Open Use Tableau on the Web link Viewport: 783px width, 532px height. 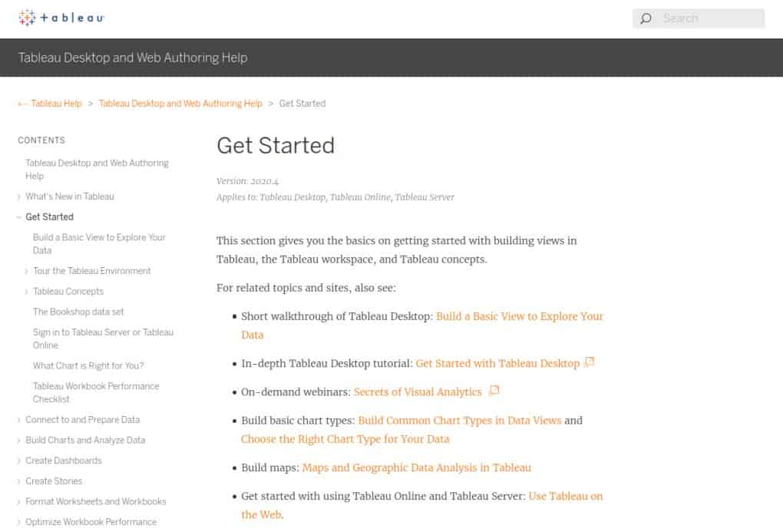(x=422, y=505)
